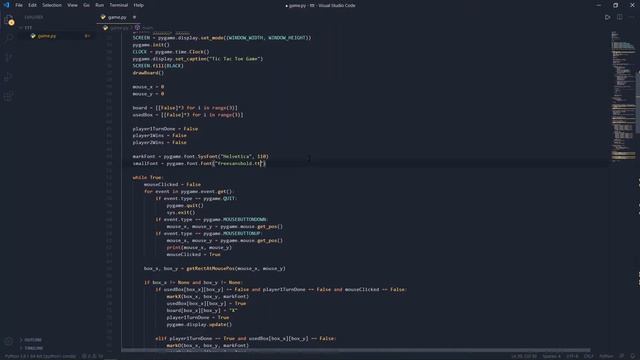
Task: Change indentation via Spaces: 4
Action: pos(551,356)
